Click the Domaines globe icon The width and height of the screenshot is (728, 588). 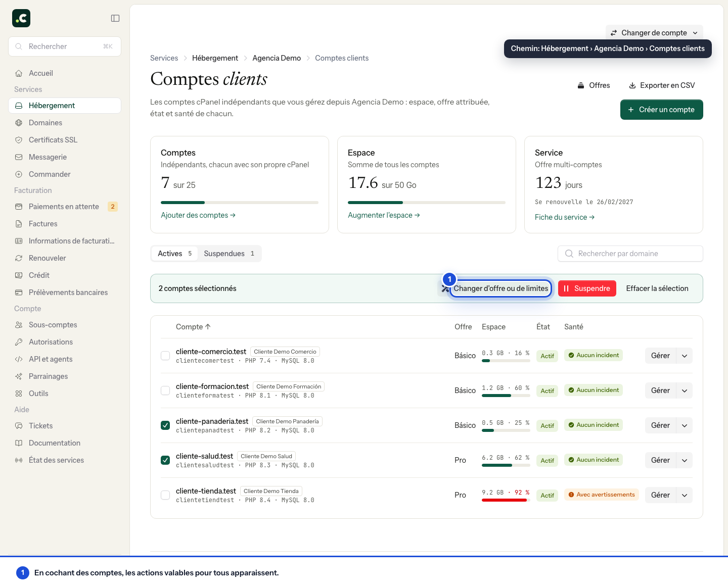pyautogui.click(x=19, y=123)
